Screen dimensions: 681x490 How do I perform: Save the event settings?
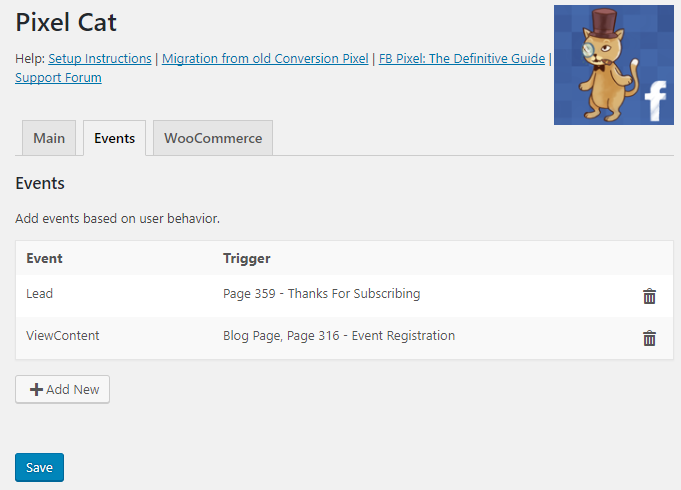click(40, 467)
